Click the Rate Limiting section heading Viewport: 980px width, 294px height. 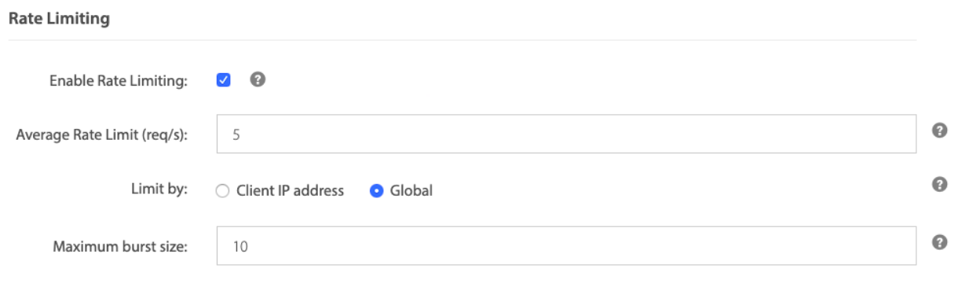(58, 20)
